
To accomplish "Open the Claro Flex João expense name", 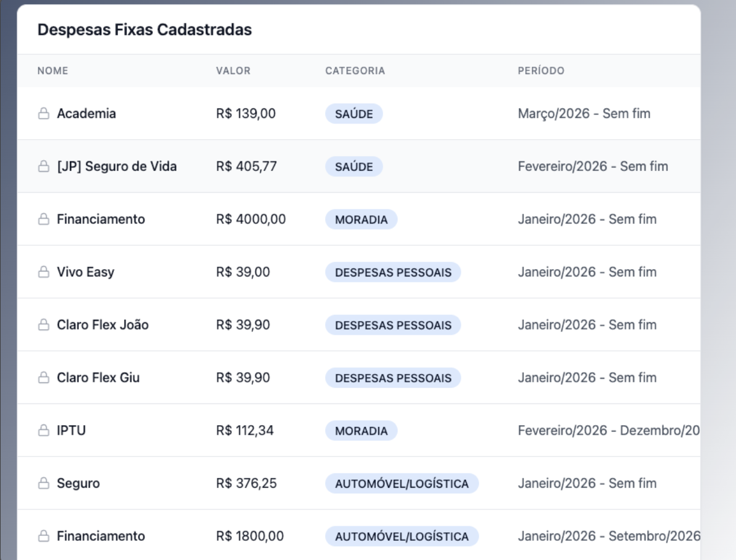I will coord(102,325).
